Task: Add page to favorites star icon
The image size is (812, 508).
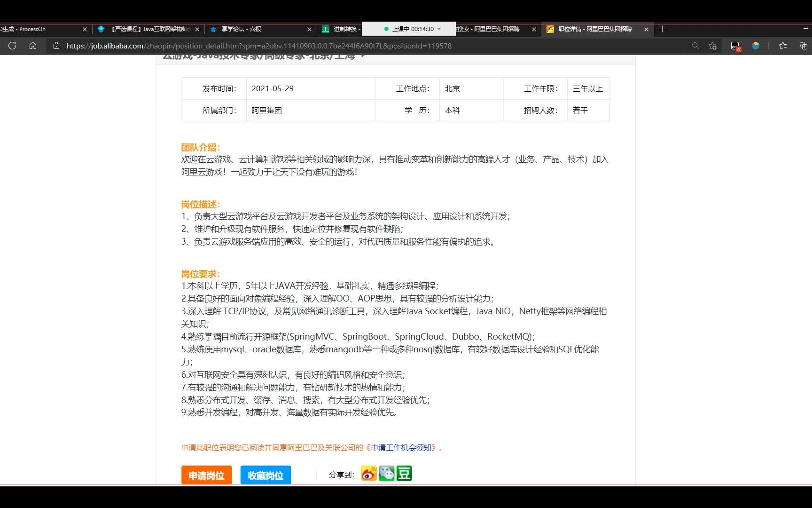Action: [713, 46]
